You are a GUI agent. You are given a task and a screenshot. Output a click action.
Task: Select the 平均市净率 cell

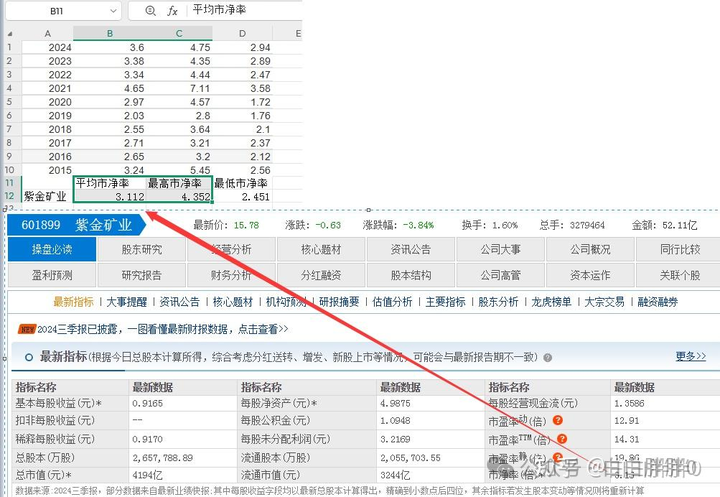point(110,183)
